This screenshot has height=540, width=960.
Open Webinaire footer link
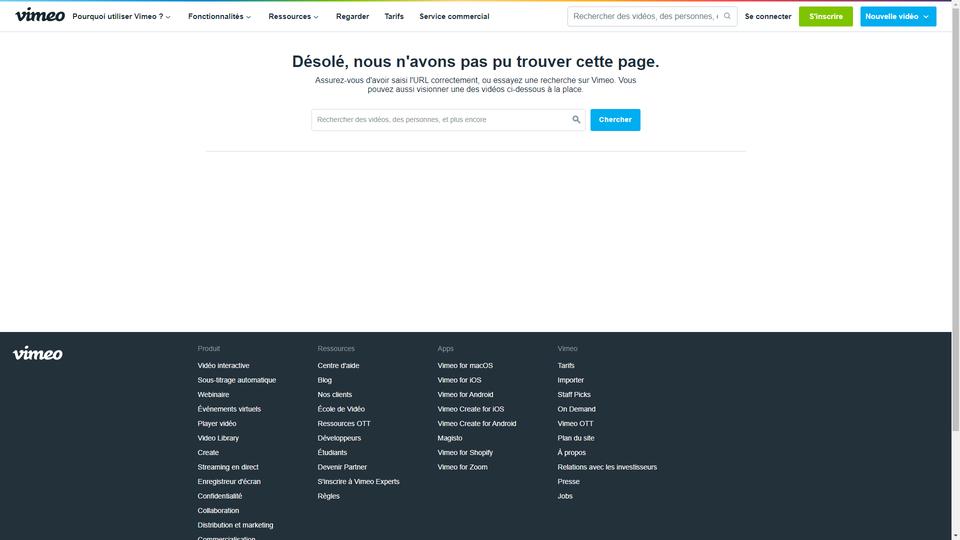213,395
